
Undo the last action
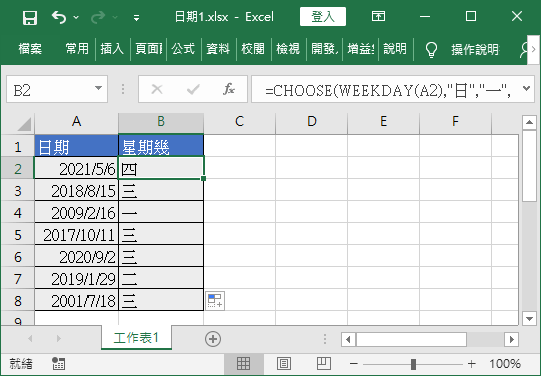59,17
